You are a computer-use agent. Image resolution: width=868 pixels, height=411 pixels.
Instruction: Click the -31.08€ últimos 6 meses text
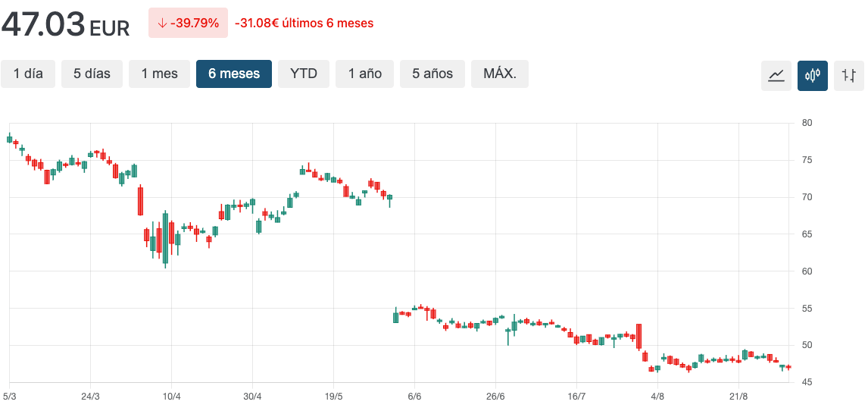point(304,23)
